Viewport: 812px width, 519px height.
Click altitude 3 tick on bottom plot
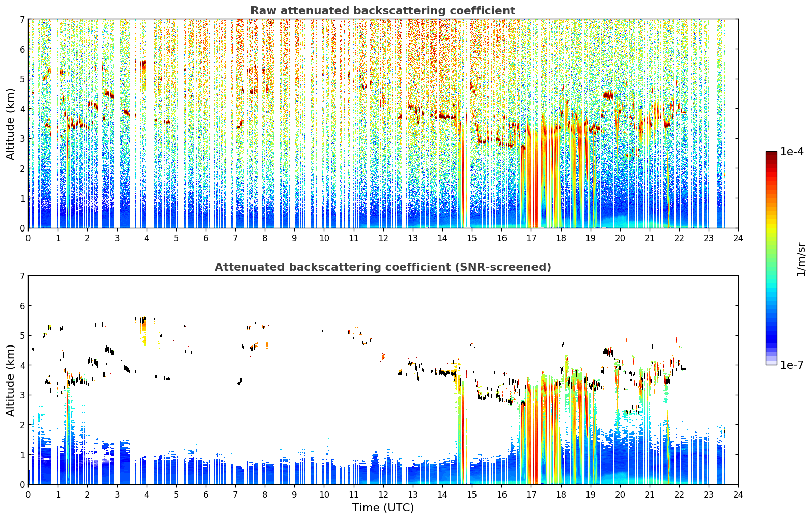(x=22, y=395)
